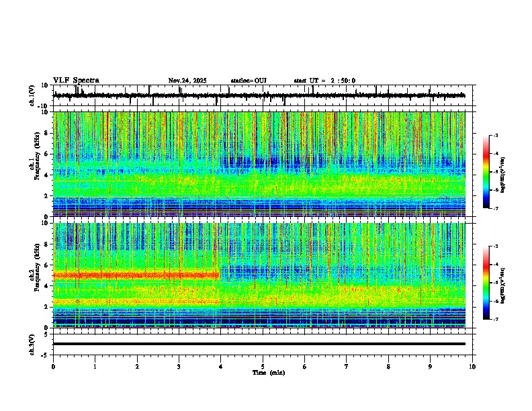Click time axis tick label "4"
The image size is (532, 411).
point(220,367)
